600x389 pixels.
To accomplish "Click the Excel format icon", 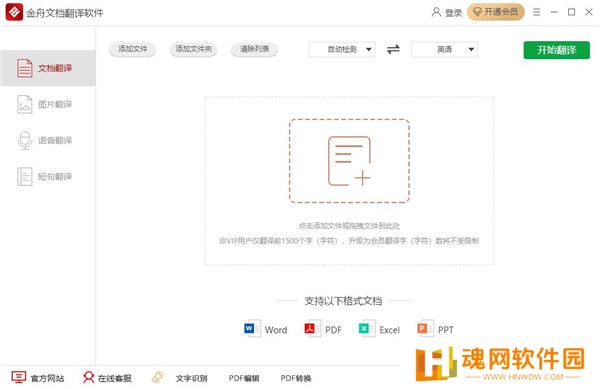I will pos(367,329).
